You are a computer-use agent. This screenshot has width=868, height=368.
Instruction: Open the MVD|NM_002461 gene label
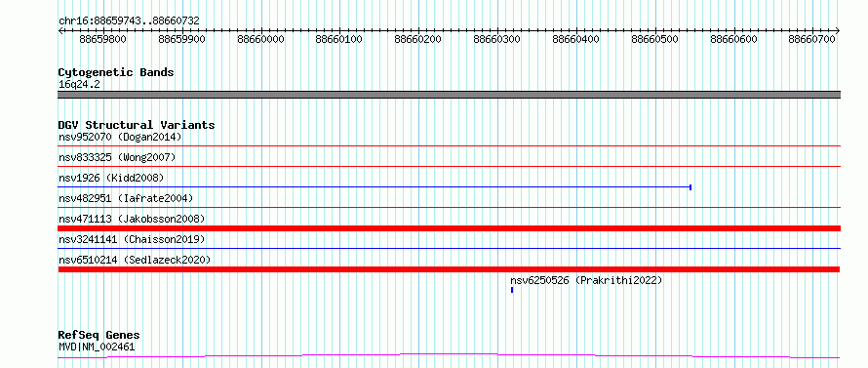97,348
